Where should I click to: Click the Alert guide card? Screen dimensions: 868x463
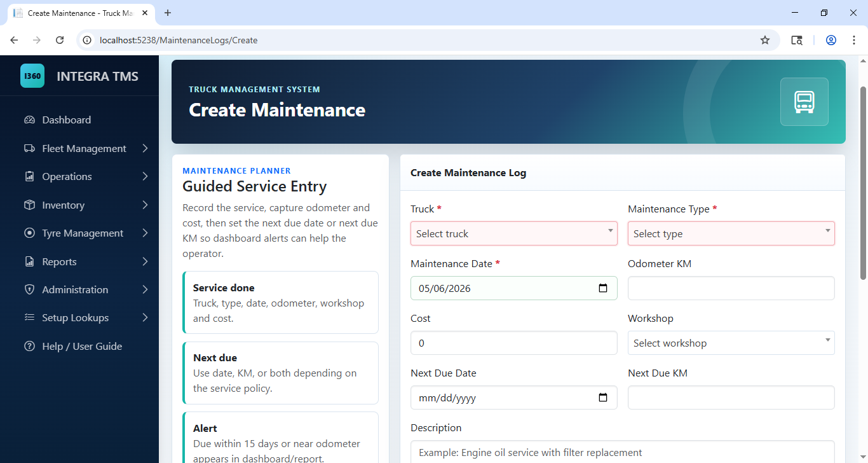[x=280, y=438]
